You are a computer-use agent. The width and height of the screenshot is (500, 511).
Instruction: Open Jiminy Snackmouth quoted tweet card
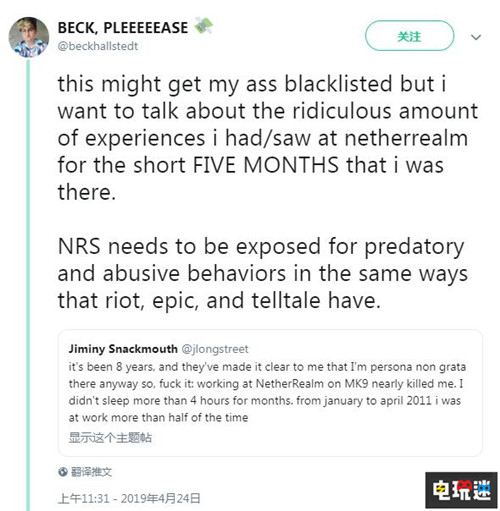pyautogui.click(x=270, y=393)
